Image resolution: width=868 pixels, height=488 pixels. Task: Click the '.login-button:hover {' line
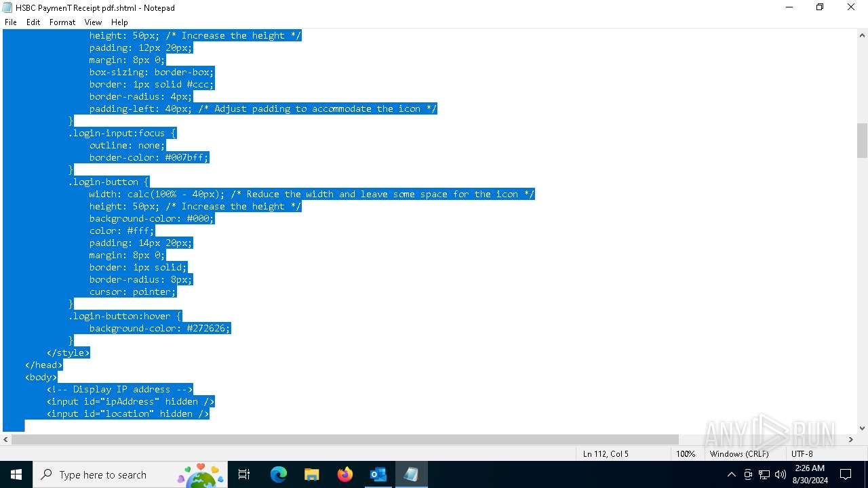(125, 316)
